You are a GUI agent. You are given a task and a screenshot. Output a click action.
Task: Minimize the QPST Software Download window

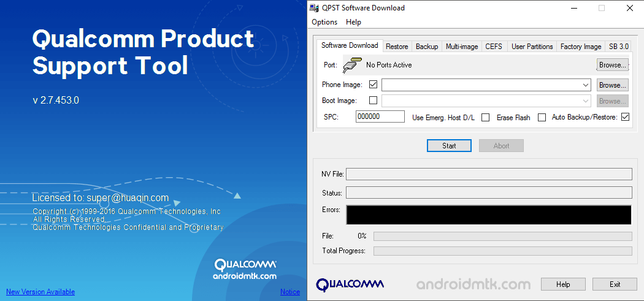(573, 8)
